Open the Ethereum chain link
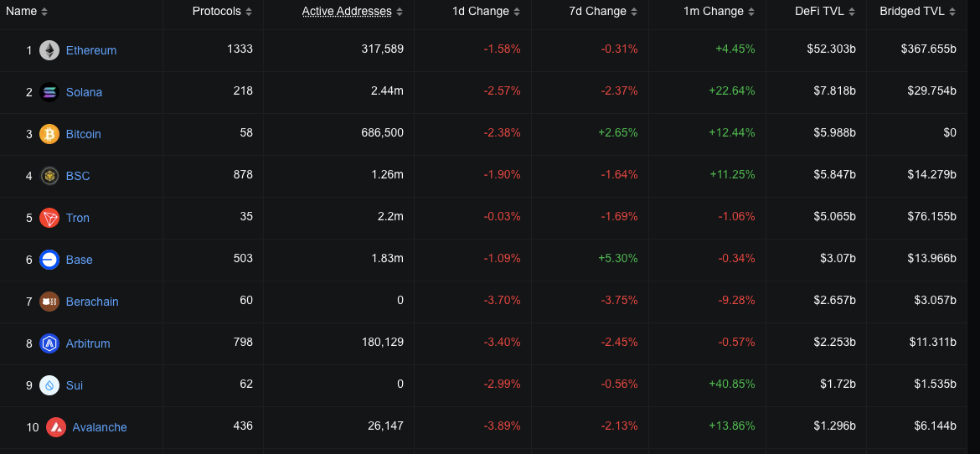 click(91, 50)
